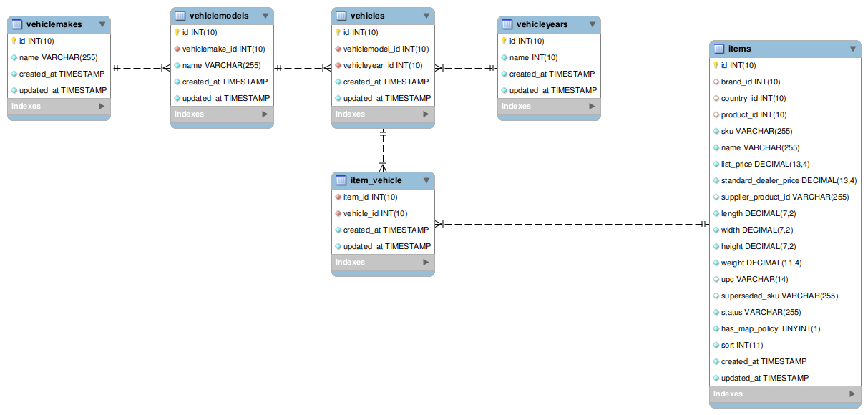Viewport: 868px width, 415px height.
Task: Click the diamond icon next to name in vehicleyears
Action: tap(505, 57)
